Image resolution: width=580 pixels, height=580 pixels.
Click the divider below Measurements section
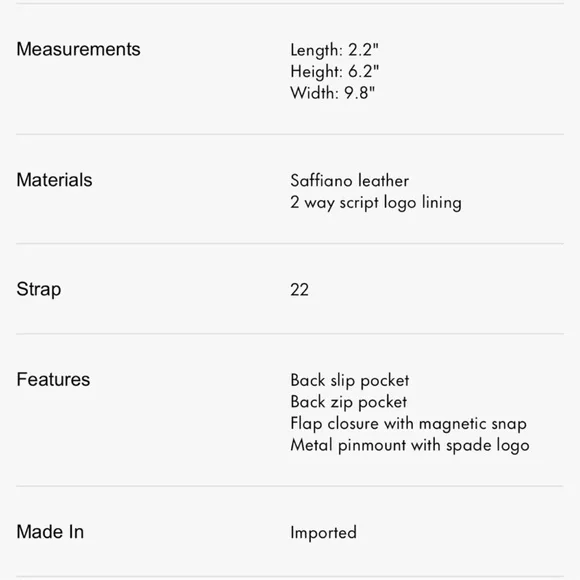(290, 134)
